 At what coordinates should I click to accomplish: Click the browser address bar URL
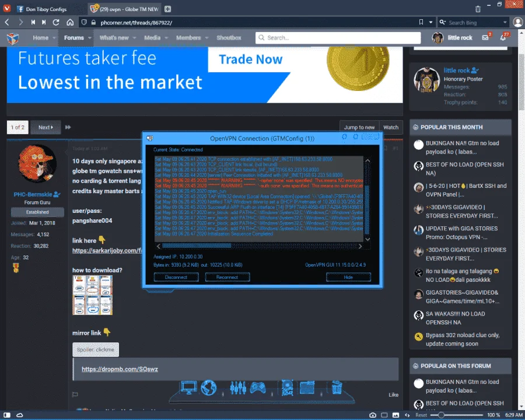click(136, 22)
